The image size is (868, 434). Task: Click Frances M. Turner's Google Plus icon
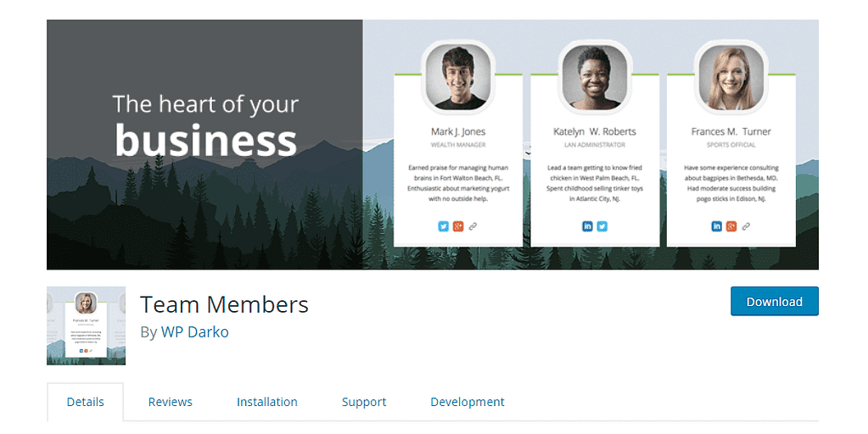click(731, 226)
